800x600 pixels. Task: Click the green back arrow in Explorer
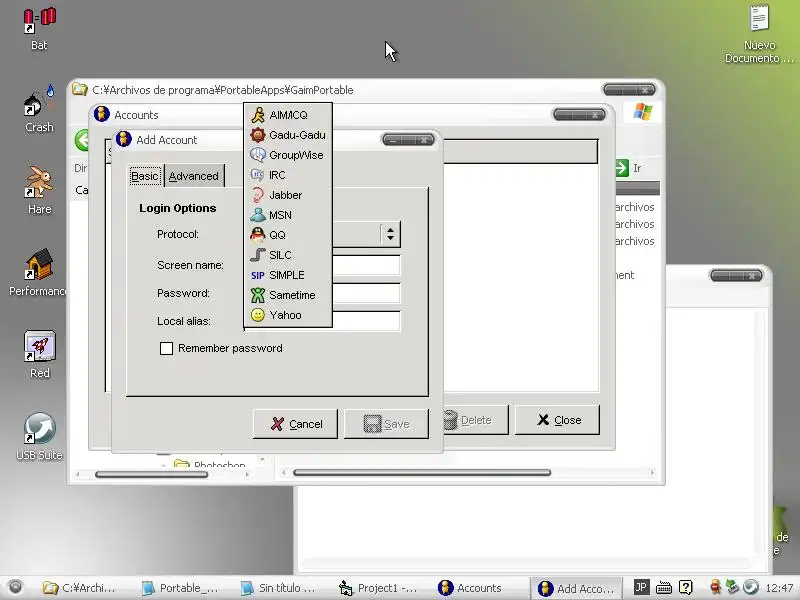click(82, 140)
